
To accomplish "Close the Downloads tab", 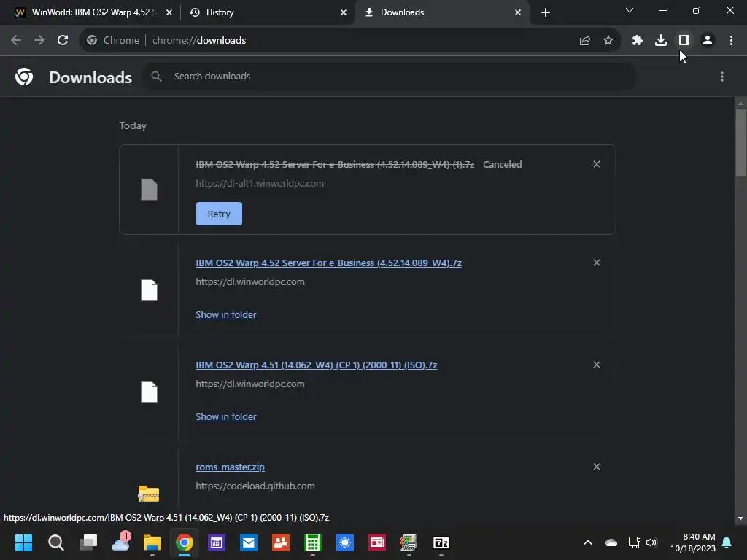I will pyautogui.click(x=518, y=12).
